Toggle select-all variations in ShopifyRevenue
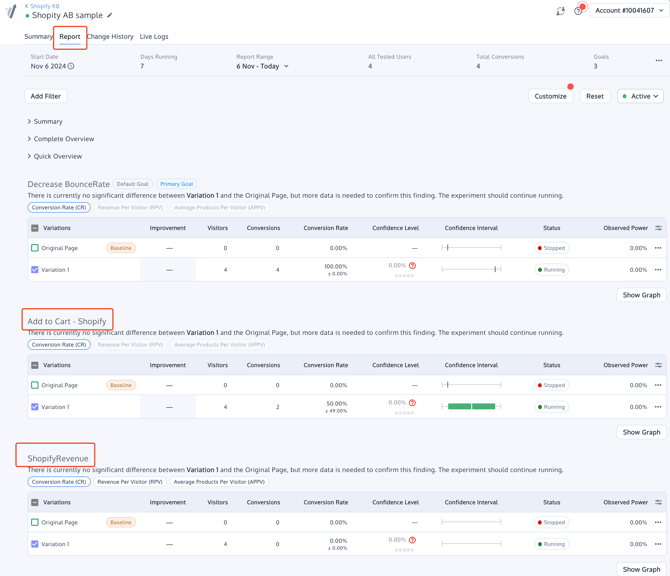The height and width of the screenshot is (576, 670). coord(35,502)
